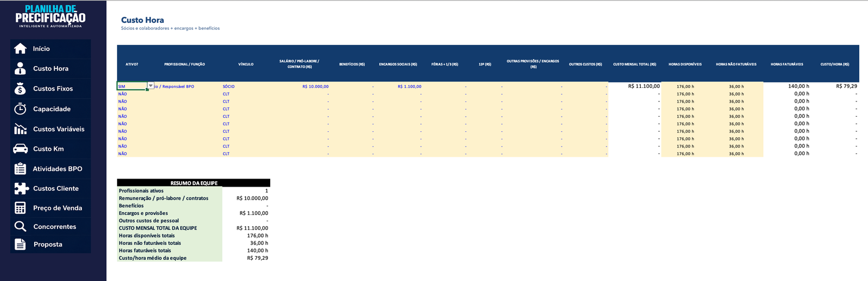This screenshot has height=281, width=868.
Task: Click the CUSTO/HORA (R$) column header
Action: pyautogui.click(x=835, y=64)
